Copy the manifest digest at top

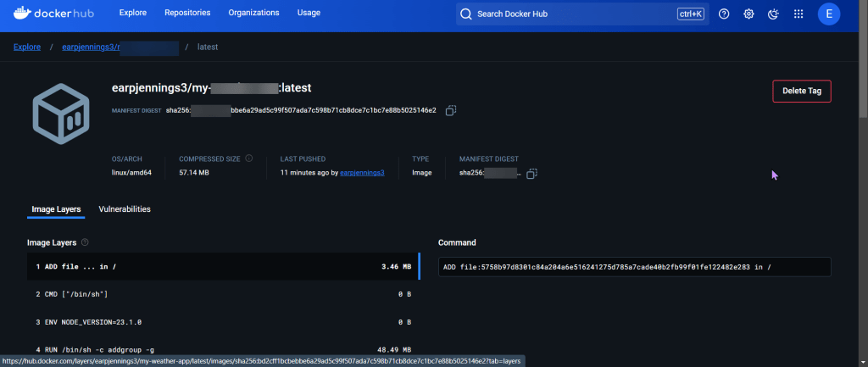click(x=452, y=110)
